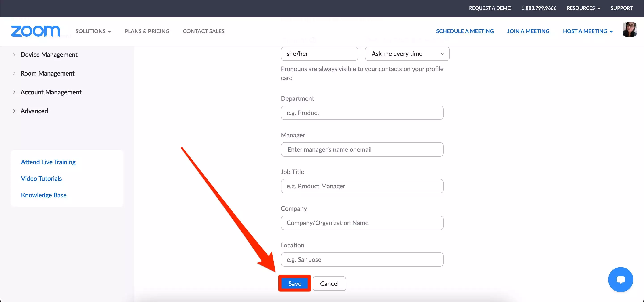644x302 pixels.
Task: Click the profile avatar picture
Action: (x=629, y=30)
